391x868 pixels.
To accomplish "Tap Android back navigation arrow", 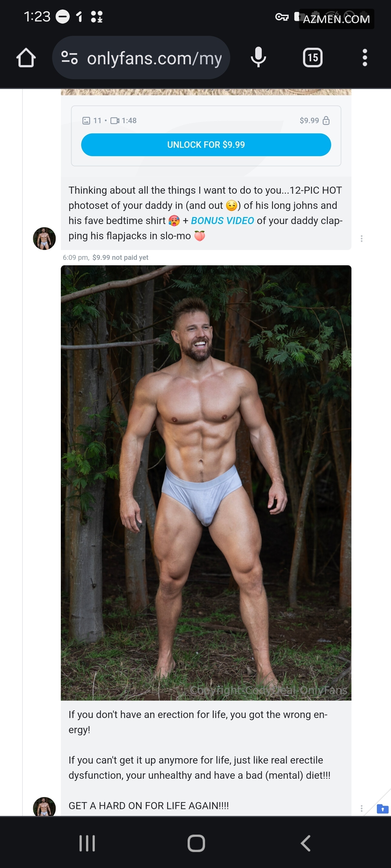I will click(x=305, y=843).
